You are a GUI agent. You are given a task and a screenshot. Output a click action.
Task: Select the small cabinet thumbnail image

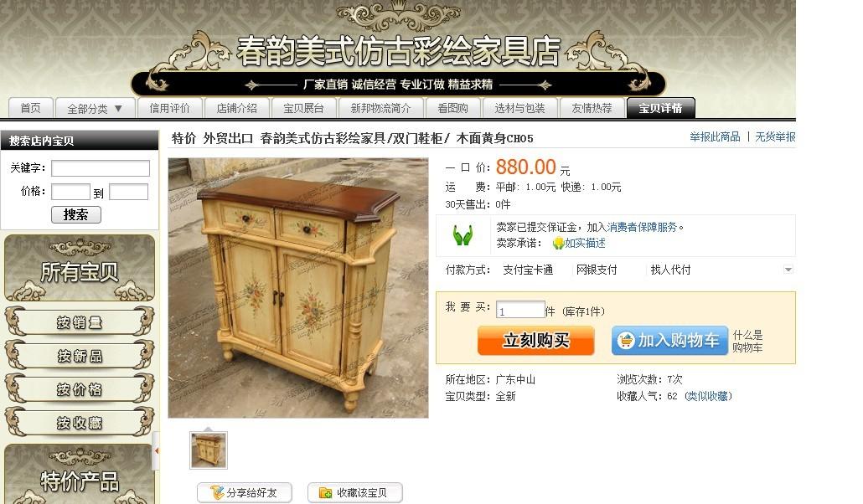pos(209,450)
